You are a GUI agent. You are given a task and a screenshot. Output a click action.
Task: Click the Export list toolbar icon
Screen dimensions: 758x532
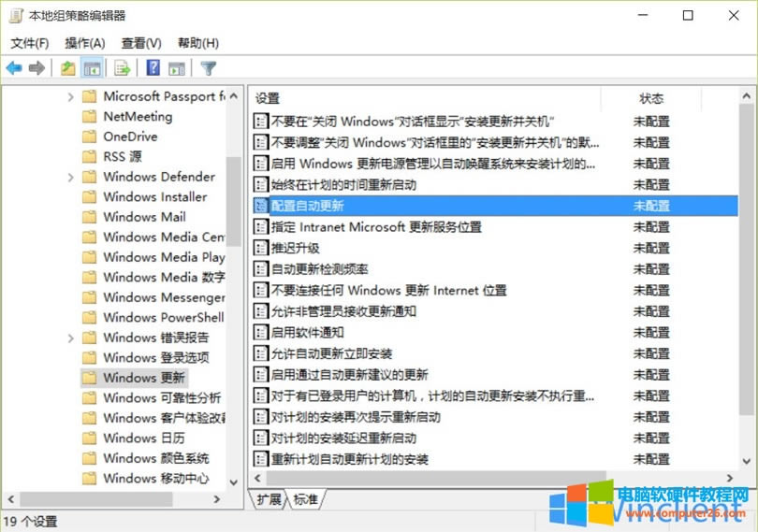(123, 68)
